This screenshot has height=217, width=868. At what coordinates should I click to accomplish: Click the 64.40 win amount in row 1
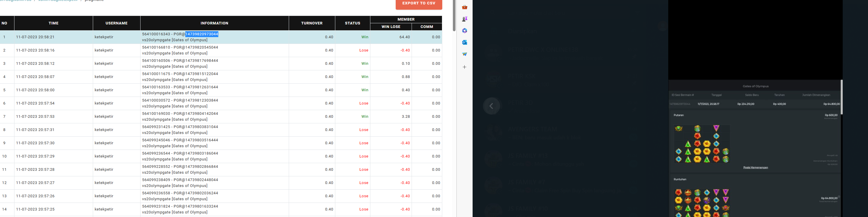[405, 37]
